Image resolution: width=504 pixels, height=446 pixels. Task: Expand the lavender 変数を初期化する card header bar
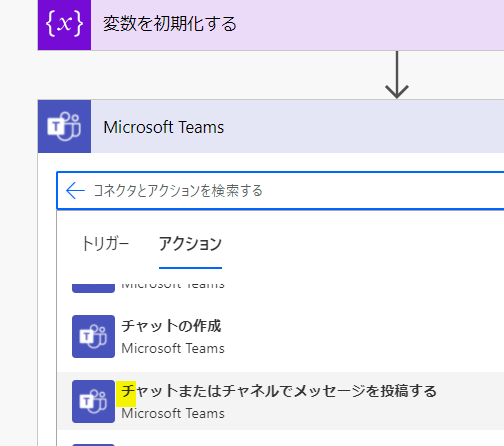click(x=297, y=25)
